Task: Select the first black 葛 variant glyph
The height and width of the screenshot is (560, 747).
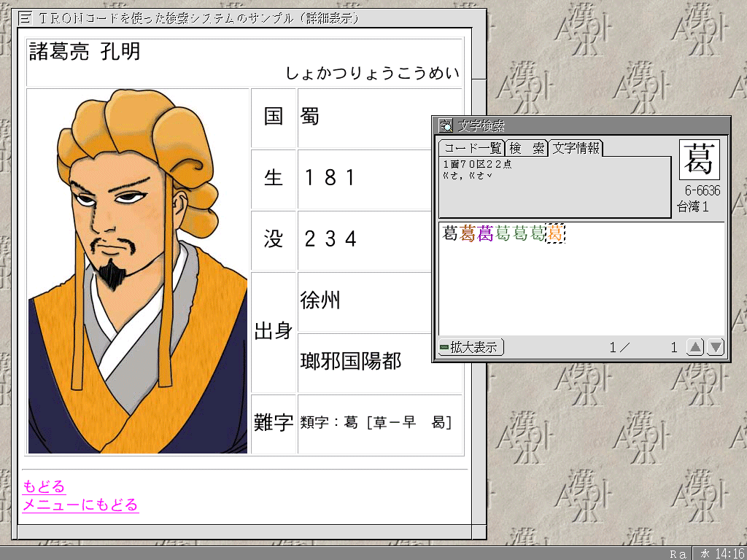Action: tap(450, 233)
